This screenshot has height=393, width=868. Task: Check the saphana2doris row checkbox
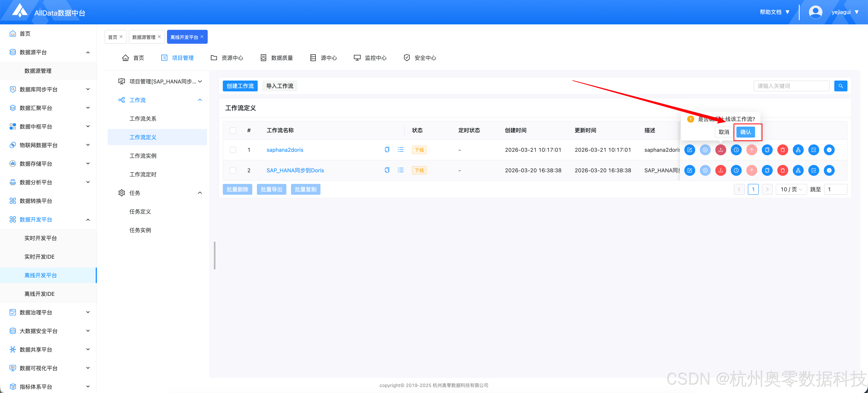click(x=233, y=150)
